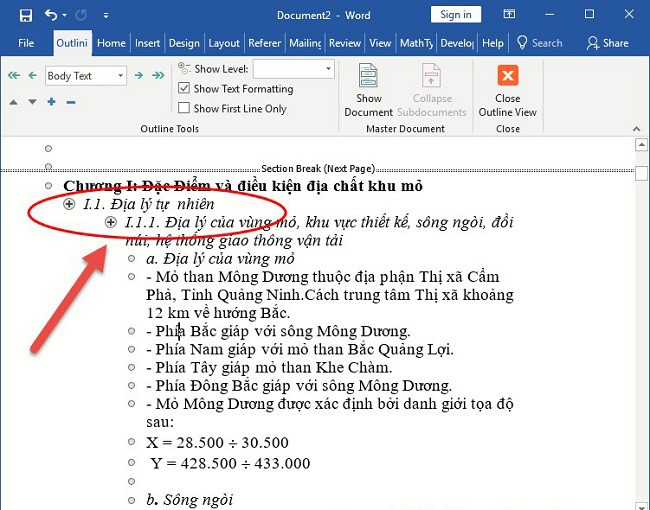Click the Section Break (Next Page) line
The image size is (650, 510).
pyautogui.click(x=318, y=169)
